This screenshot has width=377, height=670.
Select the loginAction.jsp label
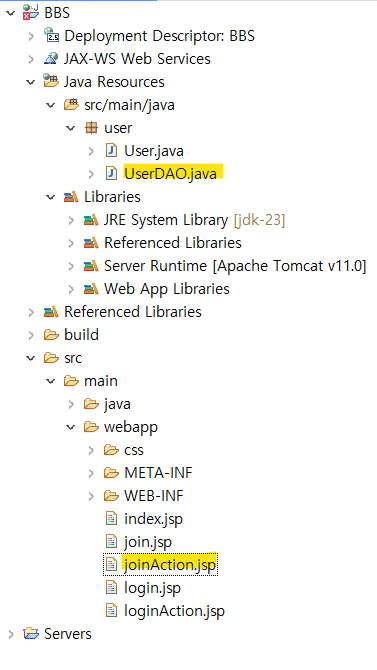click(174, 611)
